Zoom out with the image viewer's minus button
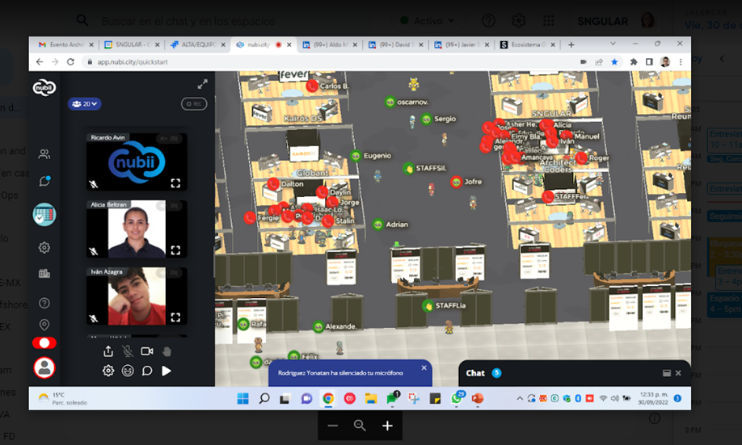Viewport: 742px width, 445px height. pyautogui.click(x=333, y=426)
